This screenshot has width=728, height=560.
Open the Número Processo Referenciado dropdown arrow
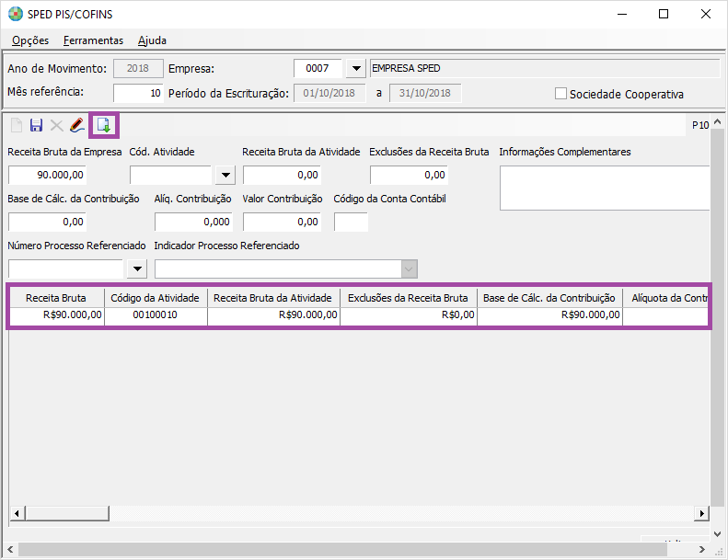[137, 269]
